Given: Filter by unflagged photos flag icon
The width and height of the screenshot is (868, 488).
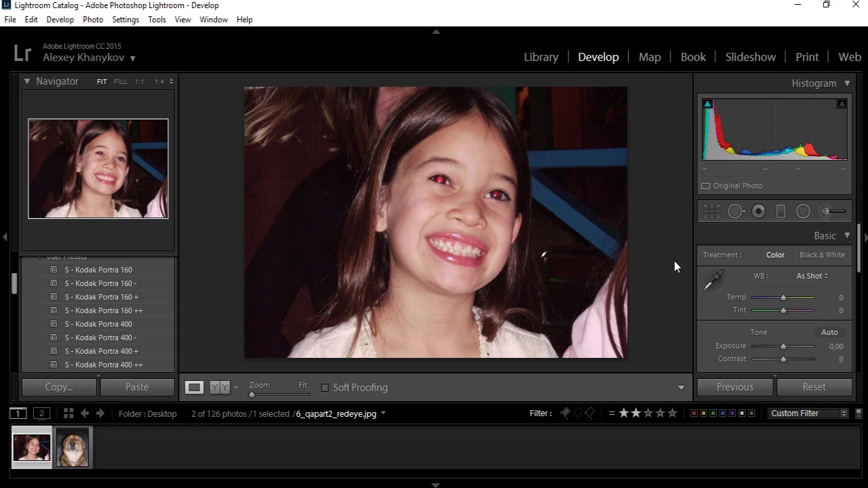Looking at the screenshot, I should pos(578,413).
